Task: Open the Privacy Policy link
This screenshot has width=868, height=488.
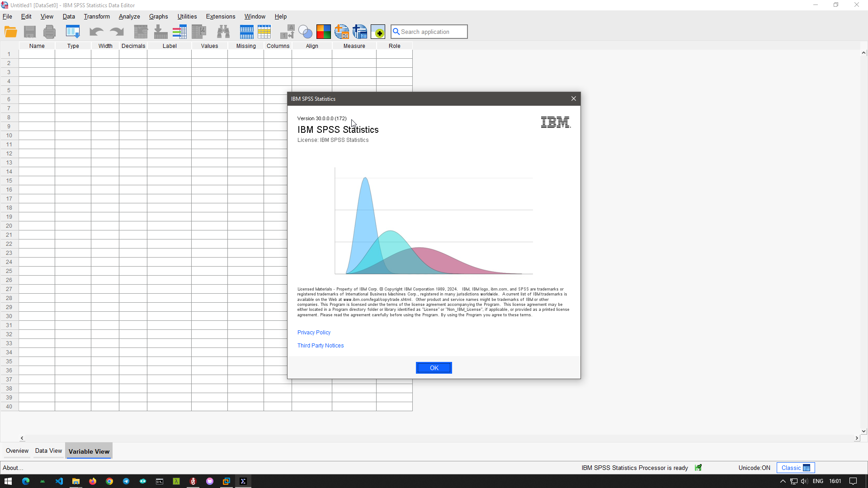Action: coord(314,332)
